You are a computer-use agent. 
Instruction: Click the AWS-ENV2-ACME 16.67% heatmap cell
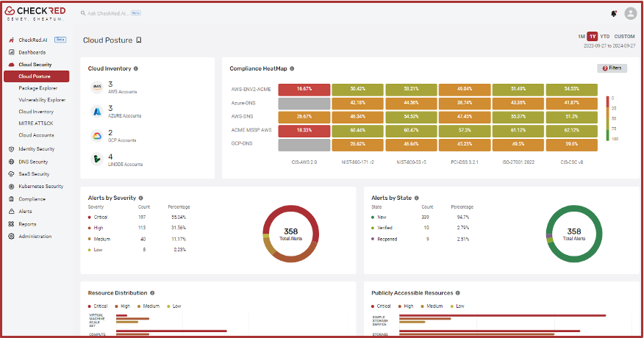(304, 89)
